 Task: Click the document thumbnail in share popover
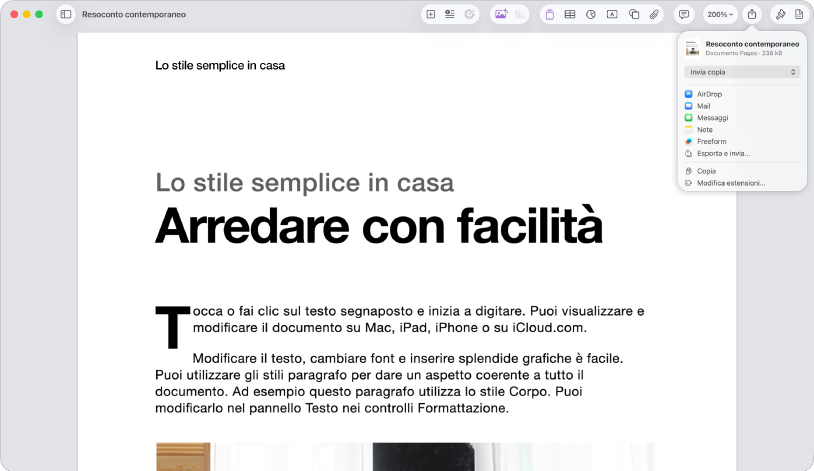click(692, 48)
